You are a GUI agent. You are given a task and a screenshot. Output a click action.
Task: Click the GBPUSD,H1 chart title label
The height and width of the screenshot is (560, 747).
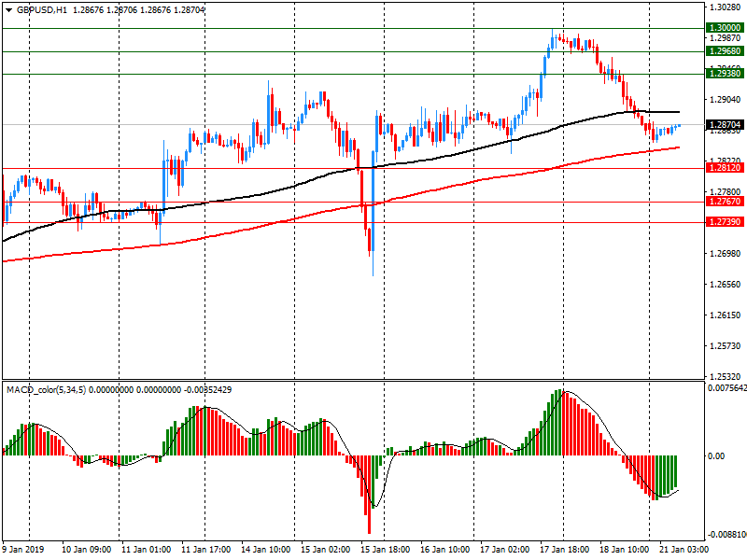(x=42, y=8)
